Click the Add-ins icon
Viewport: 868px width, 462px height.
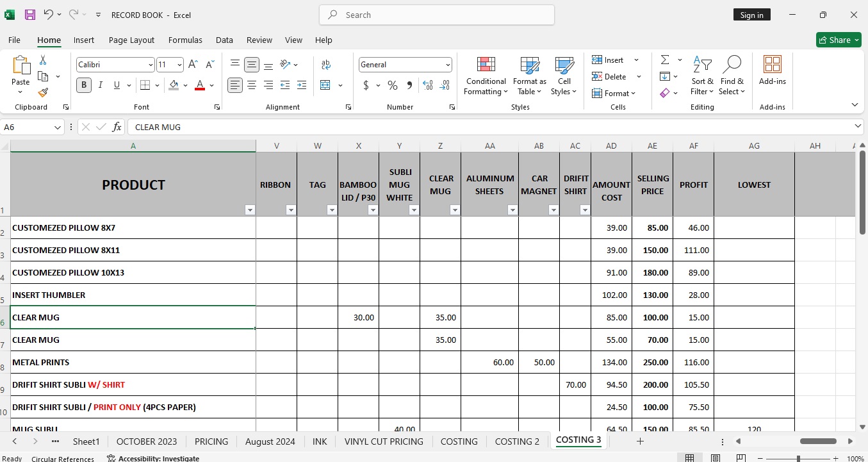[x=772, y=70]
